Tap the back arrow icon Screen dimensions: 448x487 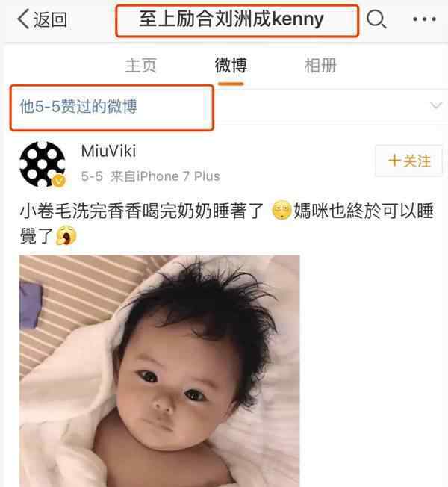coord(23,19)
